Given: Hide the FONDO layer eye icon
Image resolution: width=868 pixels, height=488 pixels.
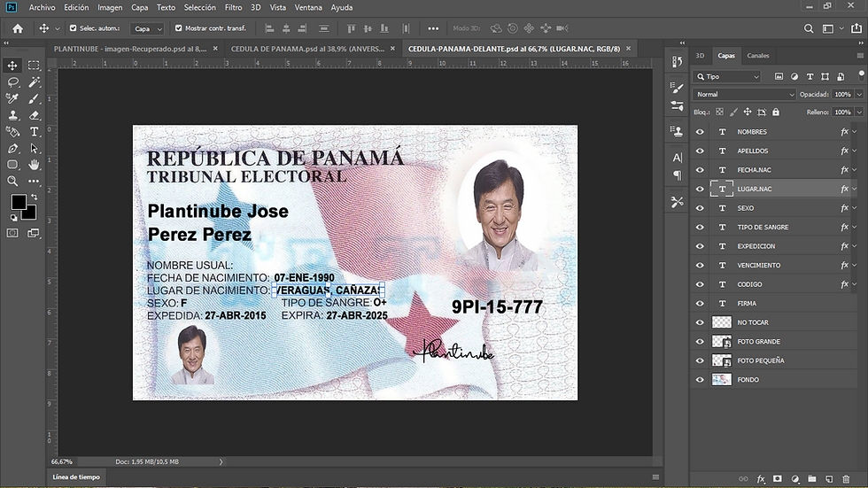Looking at the screenshot, I should coord(700,380).
